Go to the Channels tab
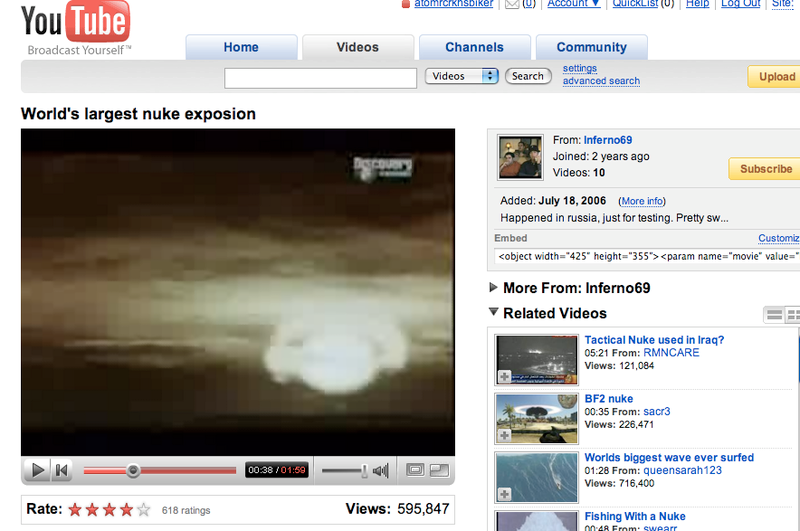The image size is (800, 531). tap(474, 47)
